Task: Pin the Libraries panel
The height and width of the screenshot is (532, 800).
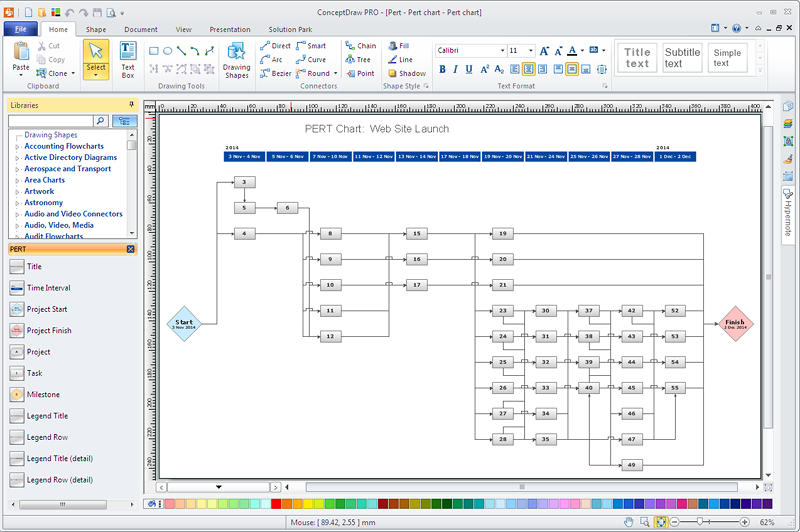Action: [131, 105]
